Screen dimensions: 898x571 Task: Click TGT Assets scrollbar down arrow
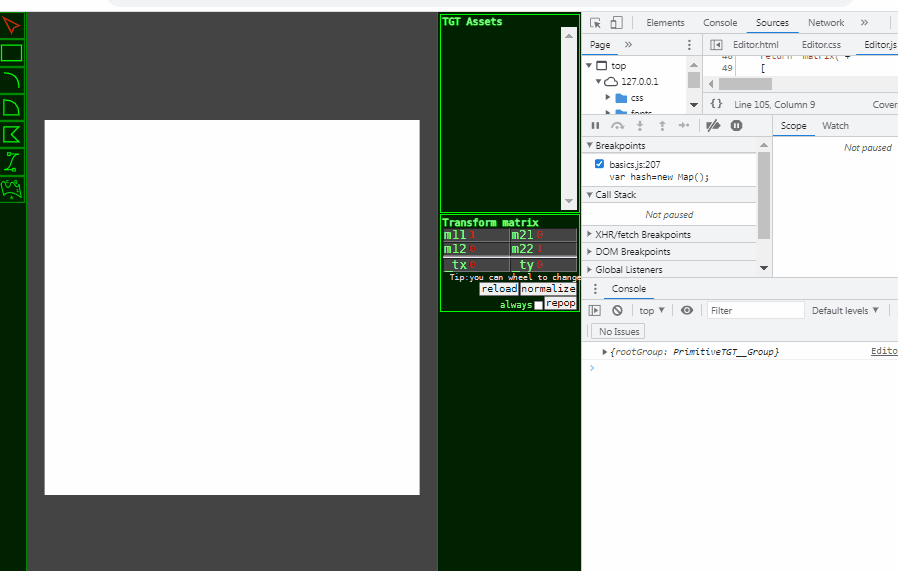click(x=569, y=201)
